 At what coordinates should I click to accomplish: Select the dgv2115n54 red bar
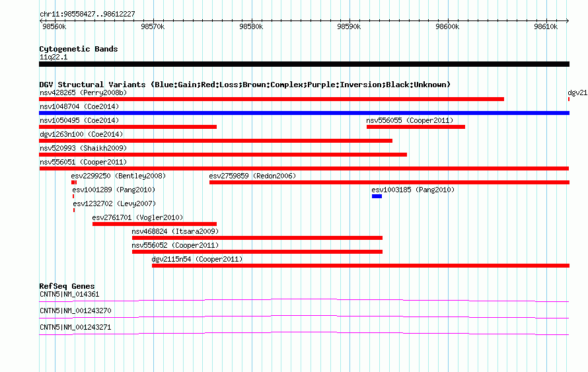pyautogui.click(x=360, y=266)
